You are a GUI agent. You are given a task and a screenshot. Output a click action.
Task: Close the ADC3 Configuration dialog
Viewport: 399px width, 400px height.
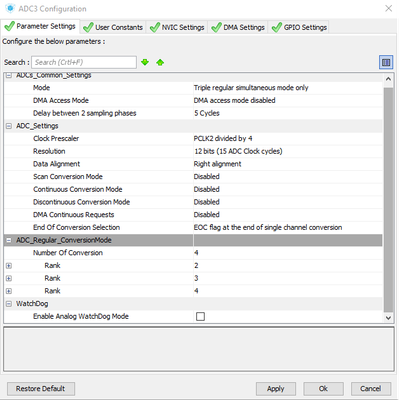(389, 8)
